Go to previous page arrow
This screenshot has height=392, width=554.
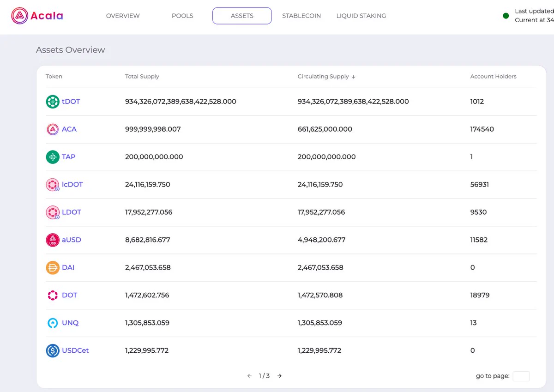249,376
